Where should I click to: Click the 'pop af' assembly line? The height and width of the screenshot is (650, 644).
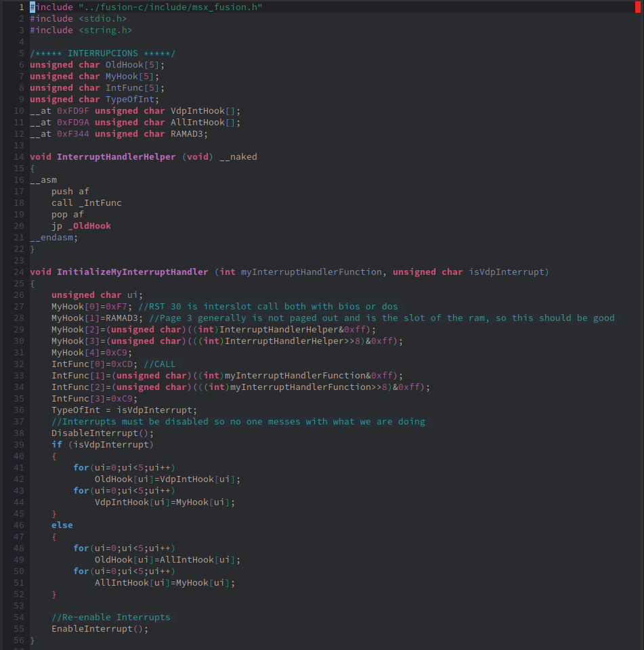68,215
